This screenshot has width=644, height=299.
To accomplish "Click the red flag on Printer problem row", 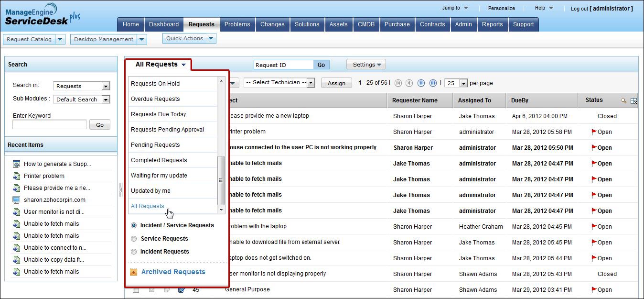I will (594, 132).
